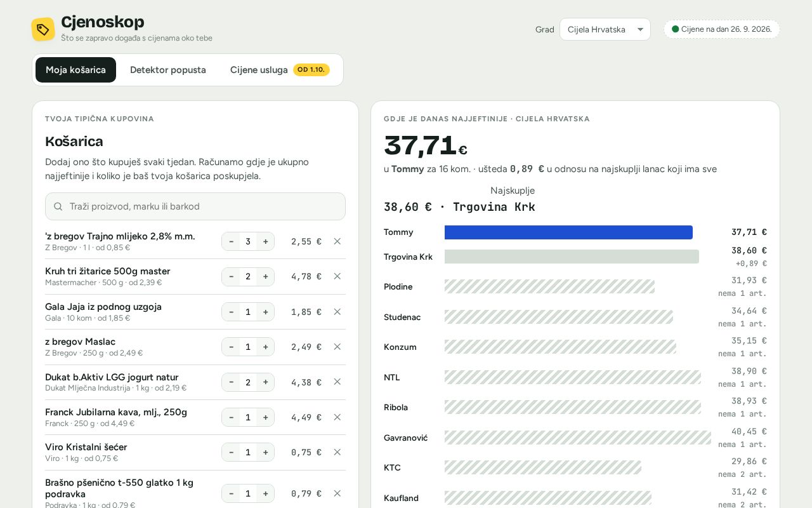Remove Viro Kristalni šećer from basket
Viewport: 812px width, 508px height.
click(337, 452)
